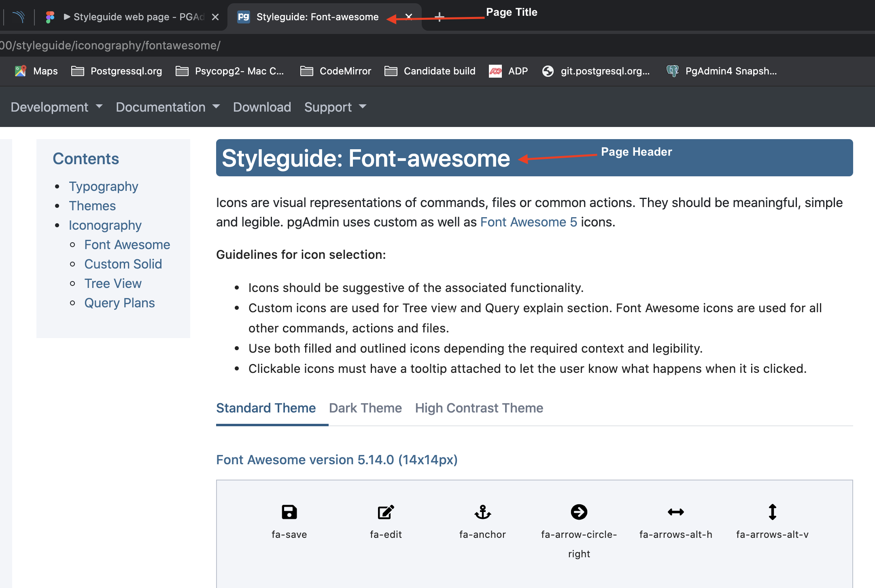Switch to the Dark Theme tab
The height and width of the screenshot is (588, 875).
[365, 408]
